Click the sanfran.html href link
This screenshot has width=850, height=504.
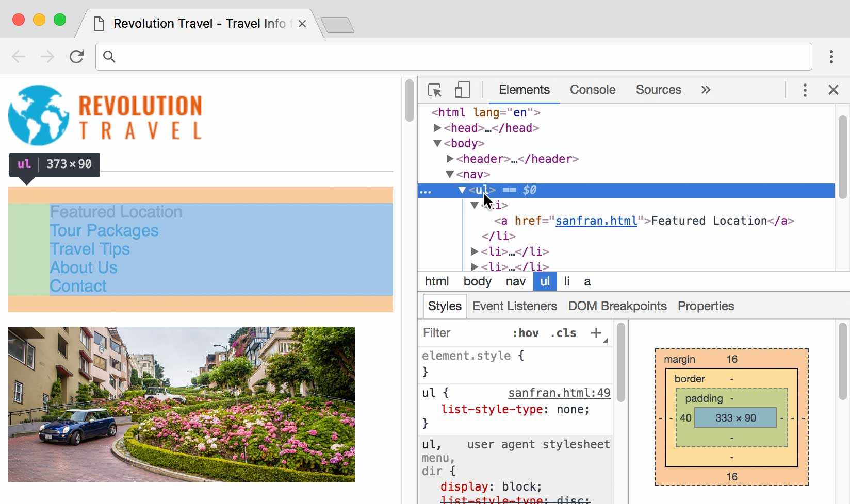596,221
